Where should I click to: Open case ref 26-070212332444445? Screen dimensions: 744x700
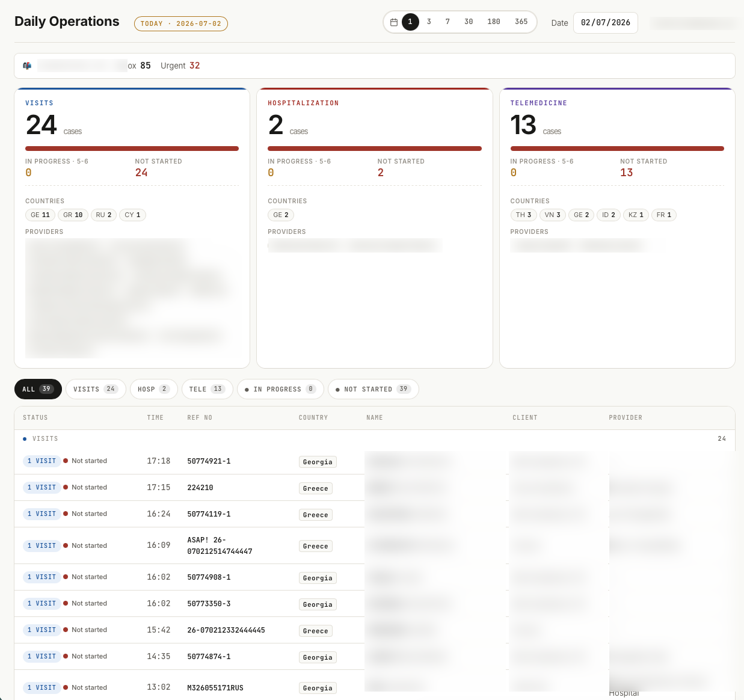[226, 630]
